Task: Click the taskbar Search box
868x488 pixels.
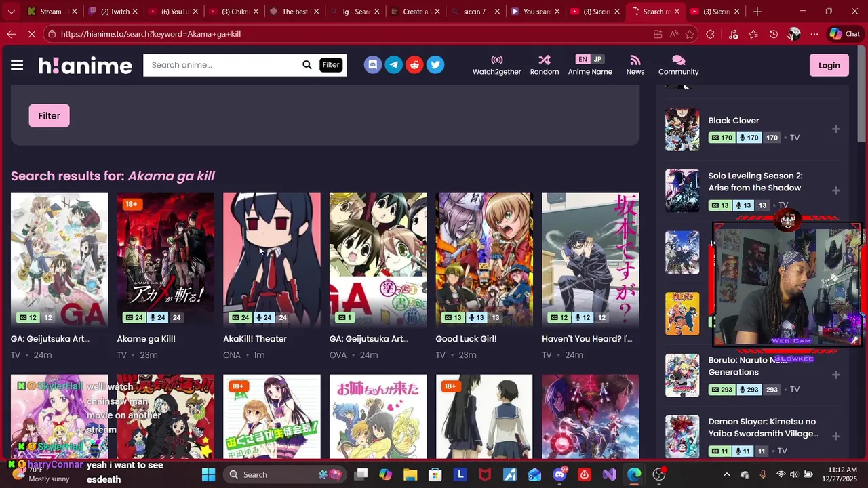Action: tap(285, 474)
